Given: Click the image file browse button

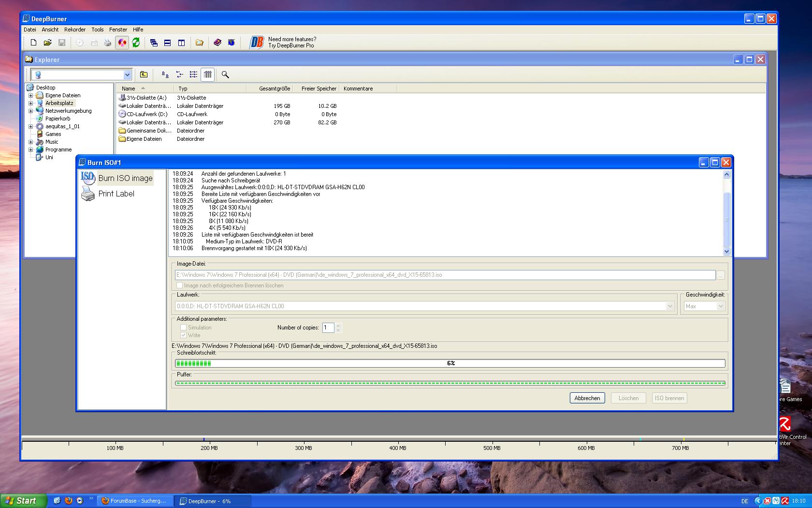Looking at the screenshot, I should coord(721,275).
